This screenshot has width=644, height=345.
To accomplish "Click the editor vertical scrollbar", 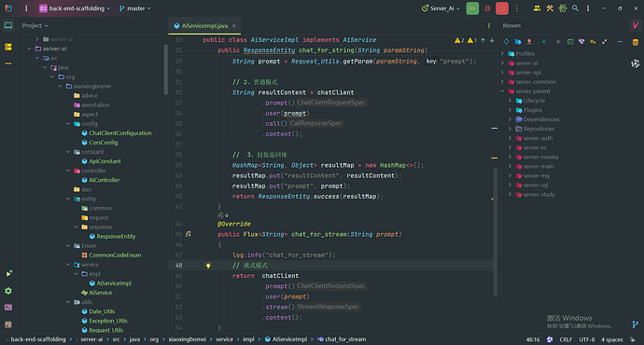I will [x=495, y=231].
